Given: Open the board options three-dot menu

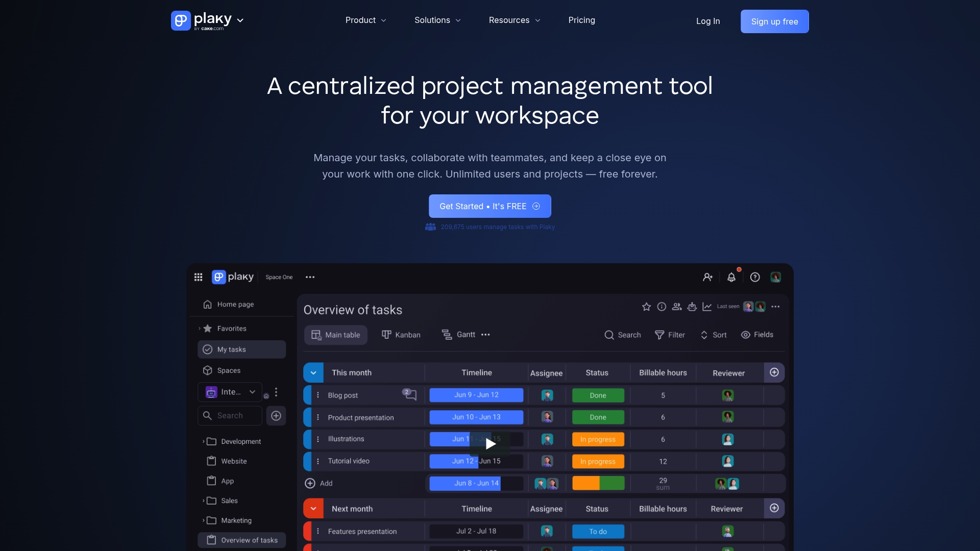Looking at the screenshot, I should click(776, 307).
